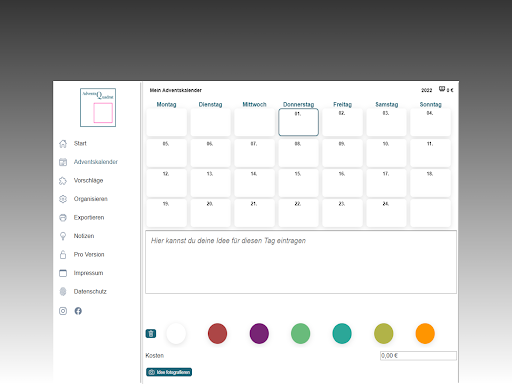
Task: Select calendar day 14
Action: [x=254, y=183]
